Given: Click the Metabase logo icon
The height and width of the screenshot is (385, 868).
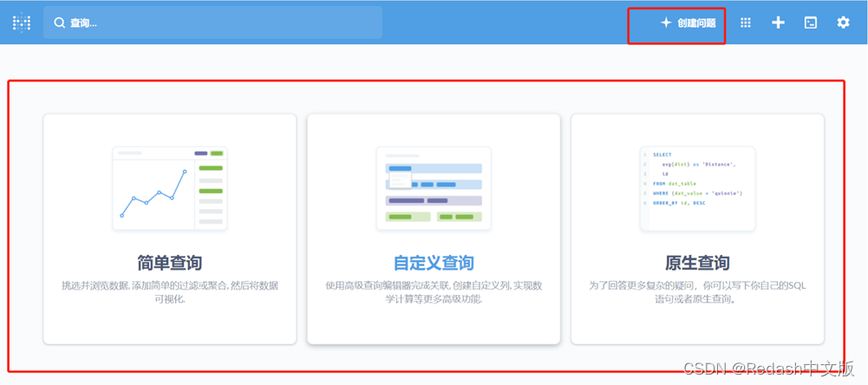Looking at the screenshot, I should click(x=22, y=23).
